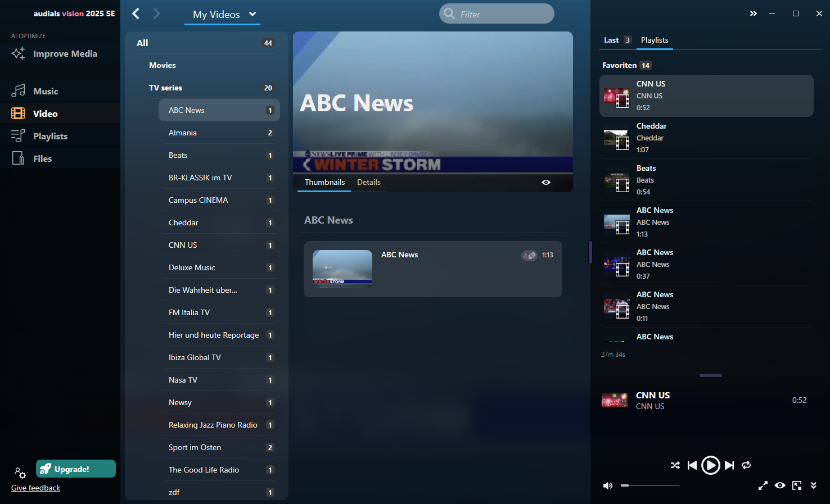Play CNN US 0:52 in Favoriten
Image resolution: width=830 pixels, height=504 pixels.
706,96
